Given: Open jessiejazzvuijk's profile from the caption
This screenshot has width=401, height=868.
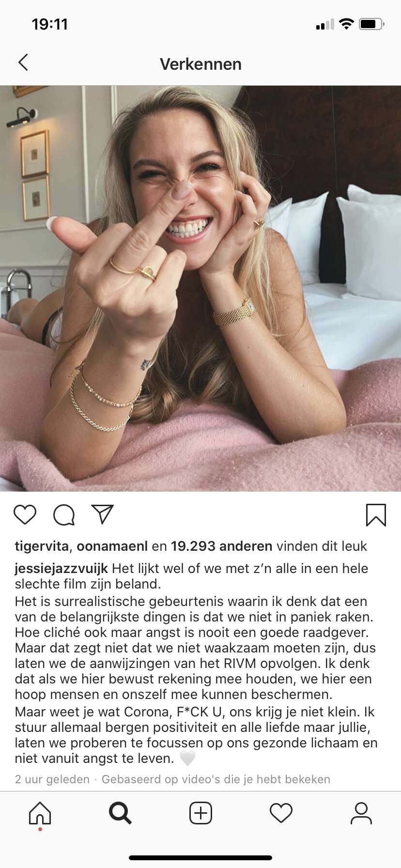Looking at the screenshot, I should pos(61,569).
